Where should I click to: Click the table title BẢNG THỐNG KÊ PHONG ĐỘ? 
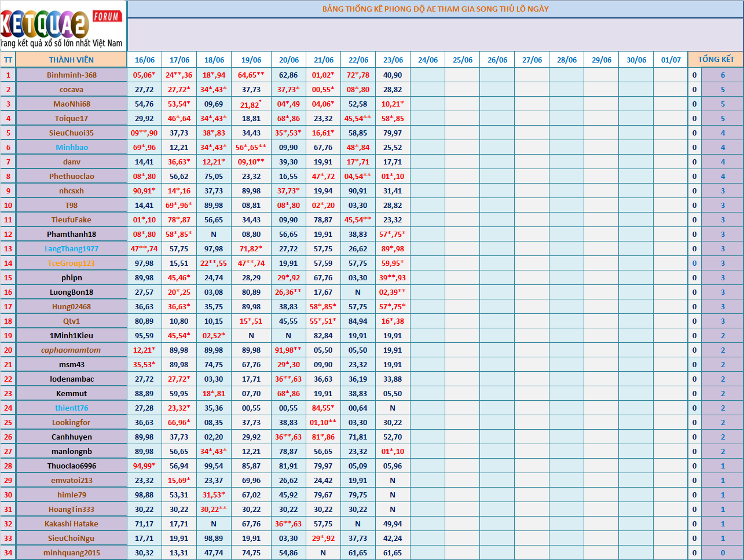click(435, 9)
